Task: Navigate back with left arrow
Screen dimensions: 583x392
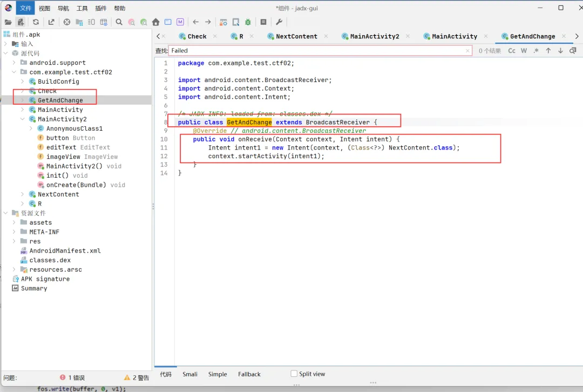Action: (x=196, y=22)
